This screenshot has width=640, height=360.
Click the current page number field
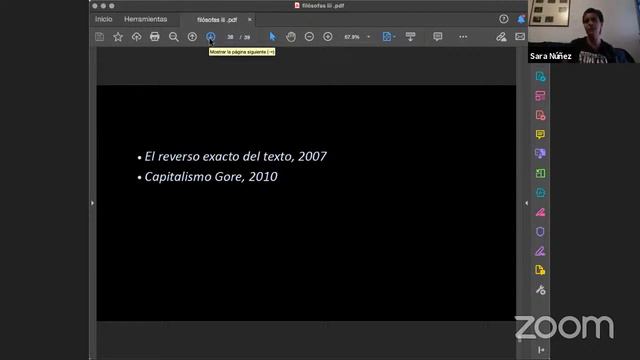pos(230,37)
